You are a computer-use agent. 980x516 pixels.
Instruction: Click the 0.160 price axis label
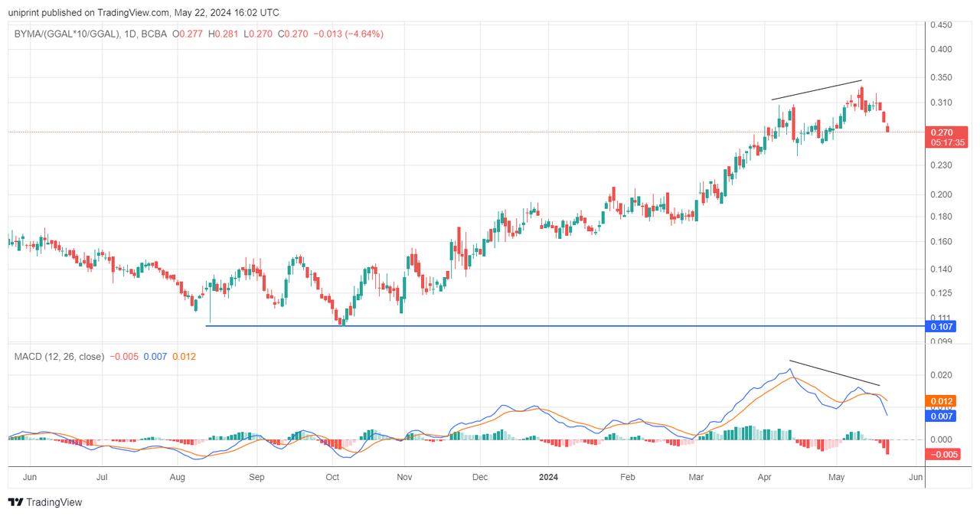941,242
